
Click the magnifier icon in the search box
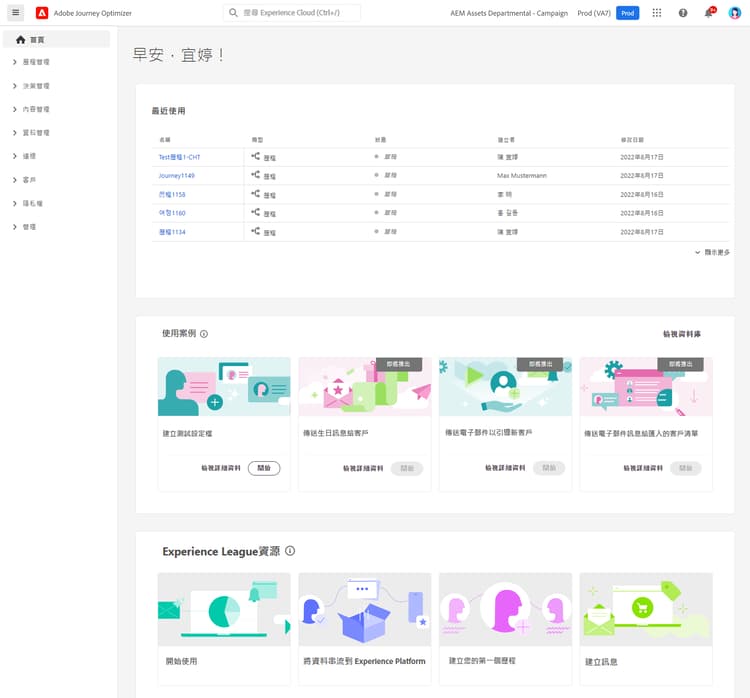233,13
